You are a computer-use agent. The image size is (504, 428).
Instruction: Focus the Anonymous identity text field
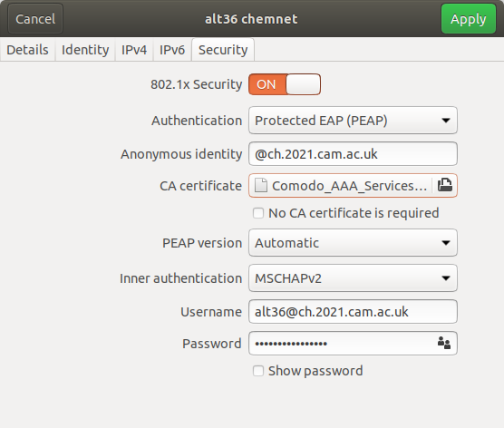point(353,154)
